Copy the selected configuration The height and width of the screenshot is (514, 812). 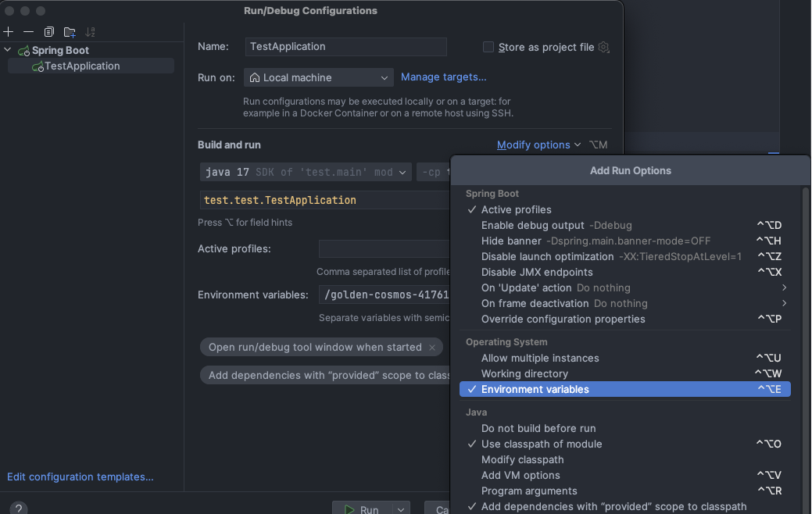click(48, 32)
